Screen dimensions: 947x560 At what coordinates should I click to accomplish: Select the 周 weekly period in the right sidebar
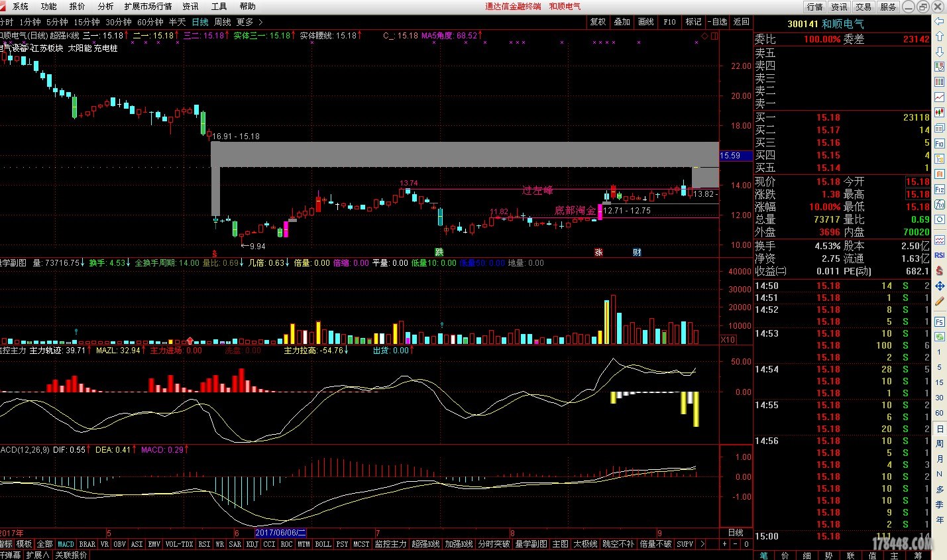(x=939, y=443)
